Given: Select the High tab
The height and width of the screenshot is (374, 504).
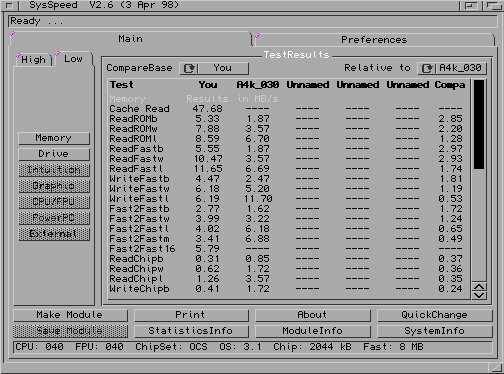Looking at the screenshot, I should 33,60.
